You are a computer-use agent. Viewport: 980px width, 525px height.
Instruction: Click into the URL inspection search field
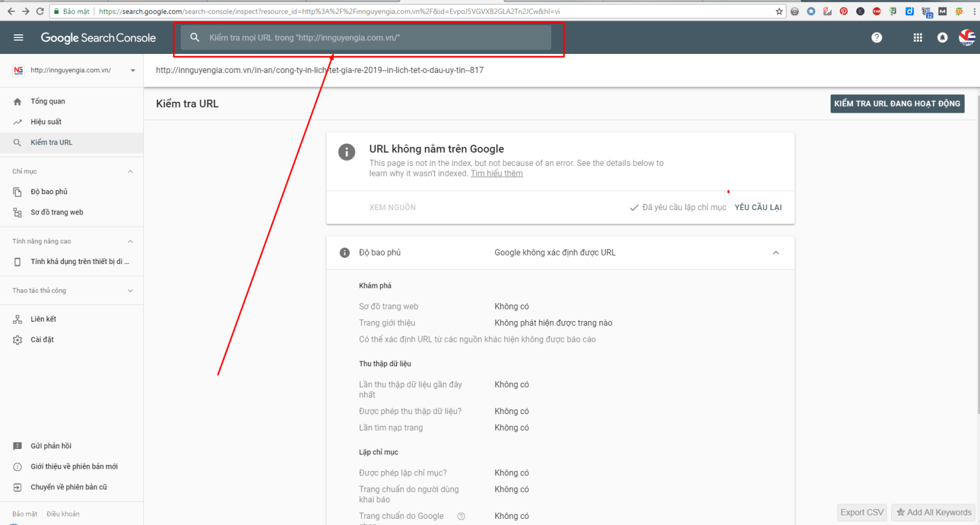[x=366, y=37]
